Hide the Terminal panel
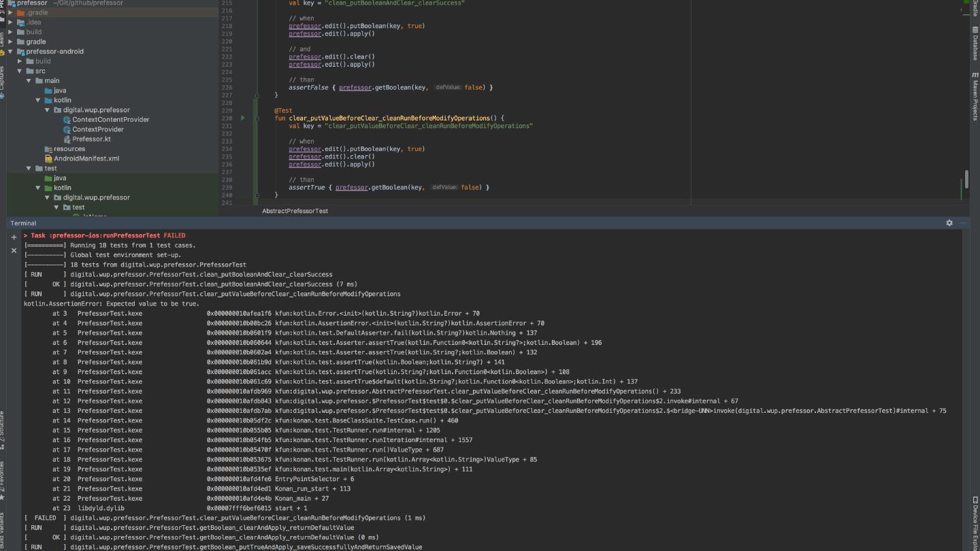 click(964, 223)
